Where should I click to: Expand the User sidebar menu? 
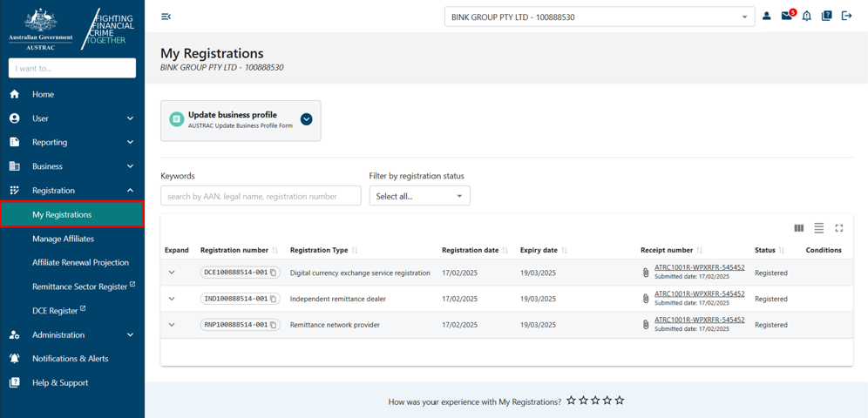pos(130,118)
